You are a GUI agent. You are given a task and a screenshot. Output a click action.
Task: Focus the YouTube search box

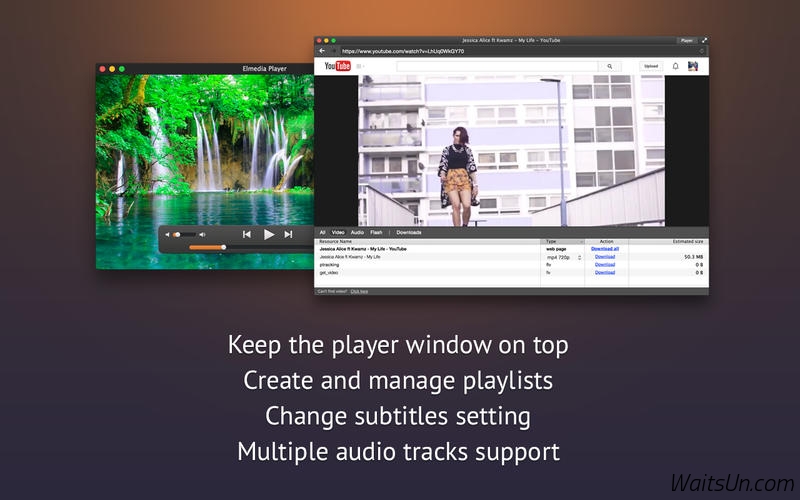497,66
